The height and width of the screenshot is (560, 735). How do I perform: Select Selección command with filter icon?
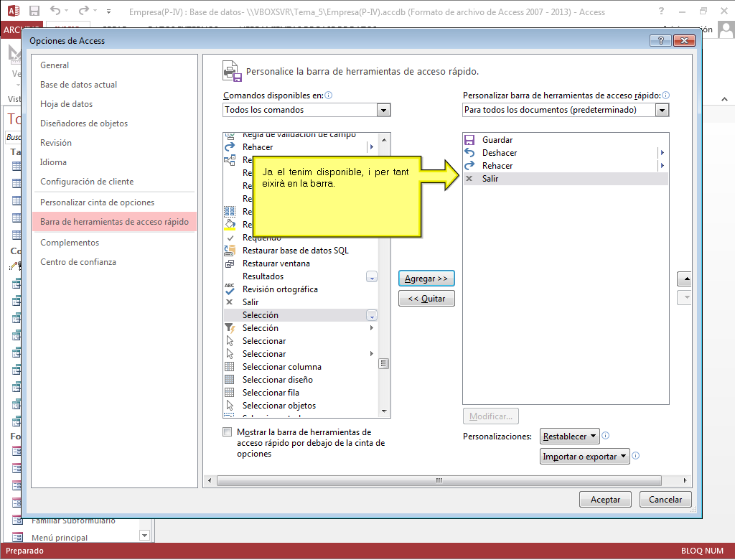tap(301, 328)
